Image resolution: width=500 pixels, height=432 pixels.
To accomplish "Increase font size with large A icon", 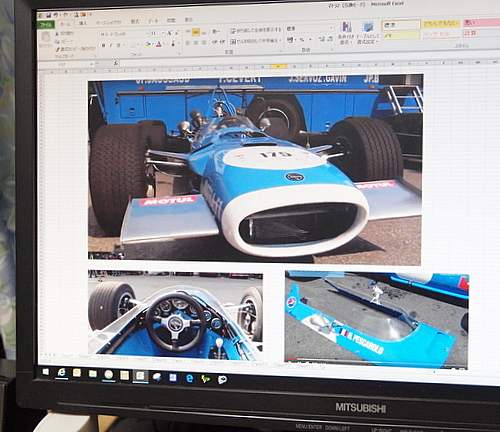I will click(169, 33).
